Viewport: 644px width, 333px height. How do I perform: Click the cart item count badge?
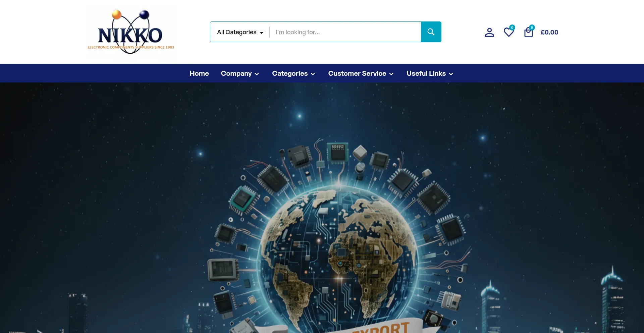[532, 27]
